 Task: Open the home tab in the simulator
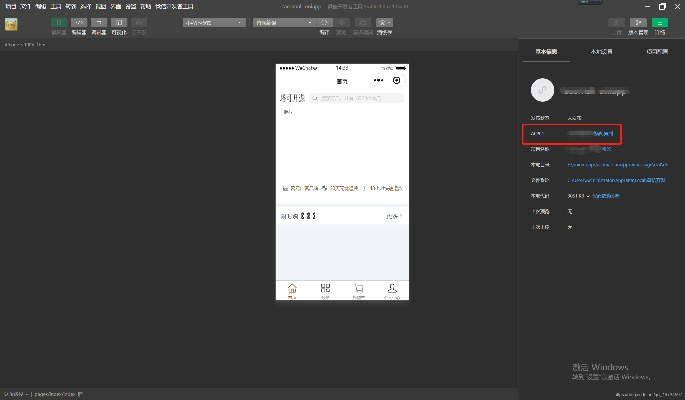point(292,290)
